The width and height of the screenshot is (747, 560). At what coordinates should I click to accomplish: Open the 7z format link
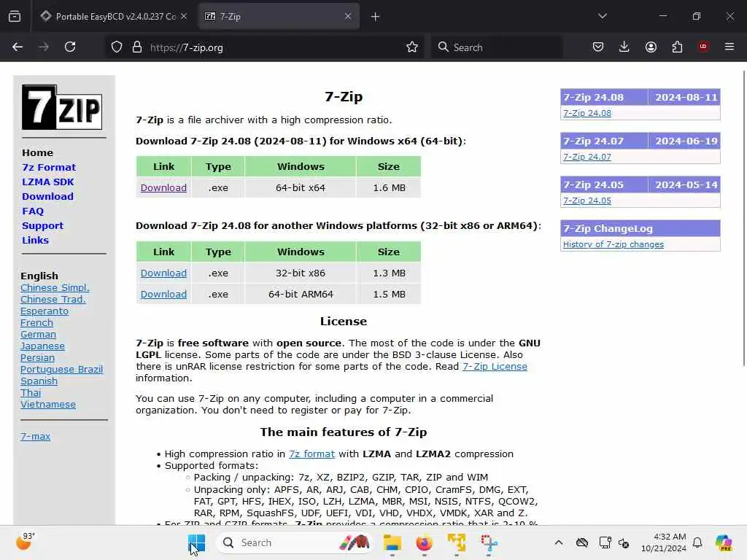tap(311, 454)
